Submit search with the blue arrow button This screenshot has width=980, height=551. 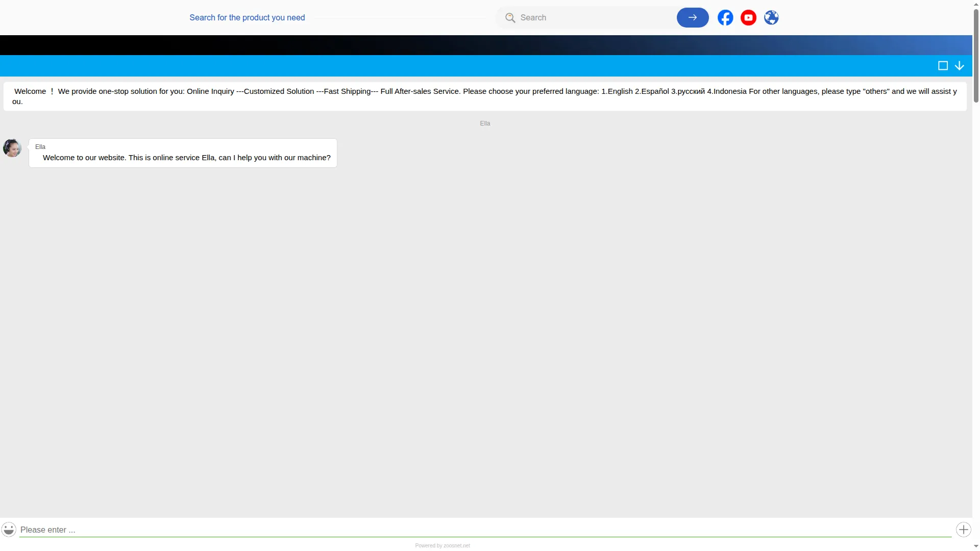coord(693,17)
